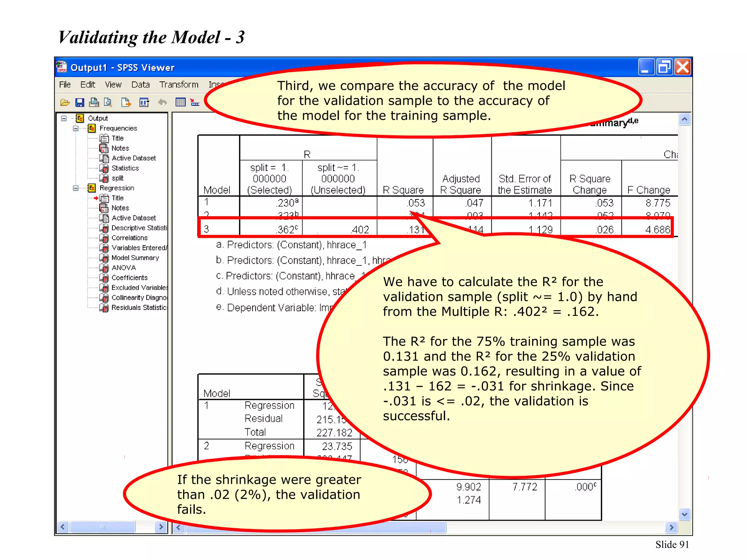This screenshot has width=747, height=560.
Task: Click icon beside Correlations in outline
Action: [x=104, y=238]
